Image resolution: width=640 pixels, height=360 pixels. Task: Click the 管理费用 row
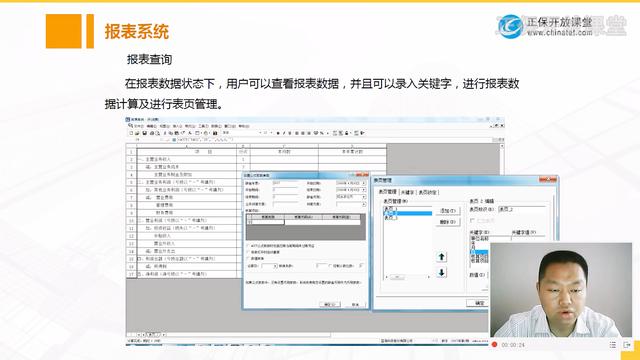187,205
